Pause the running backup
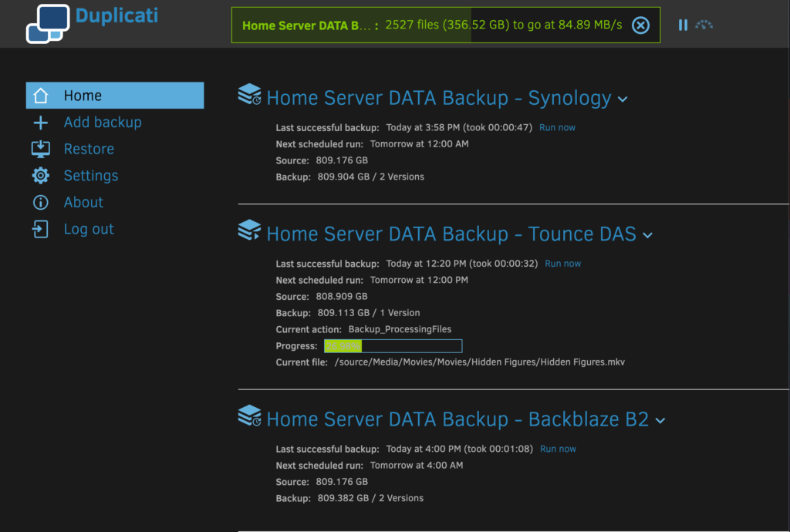The height and width of the screenshot is (532, 790). [683, 25]
